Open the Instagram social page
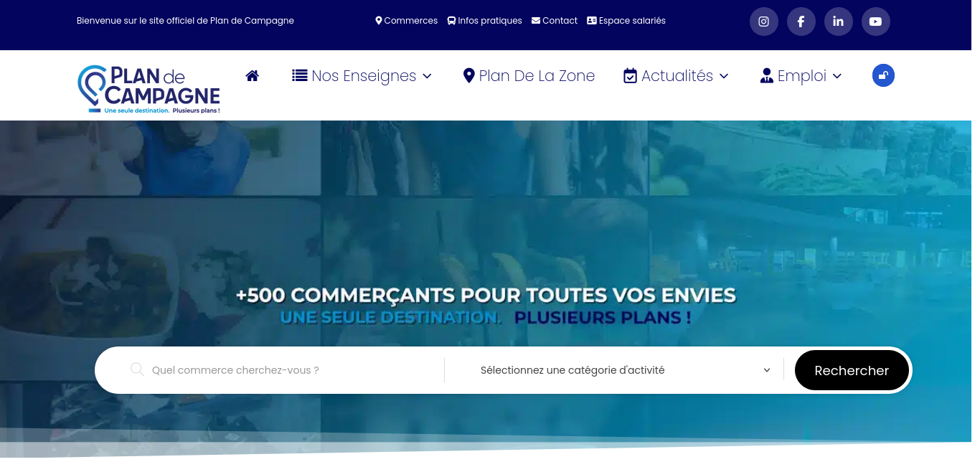The image size is (980, 467). pyautogui.click(x=764, y=22)
